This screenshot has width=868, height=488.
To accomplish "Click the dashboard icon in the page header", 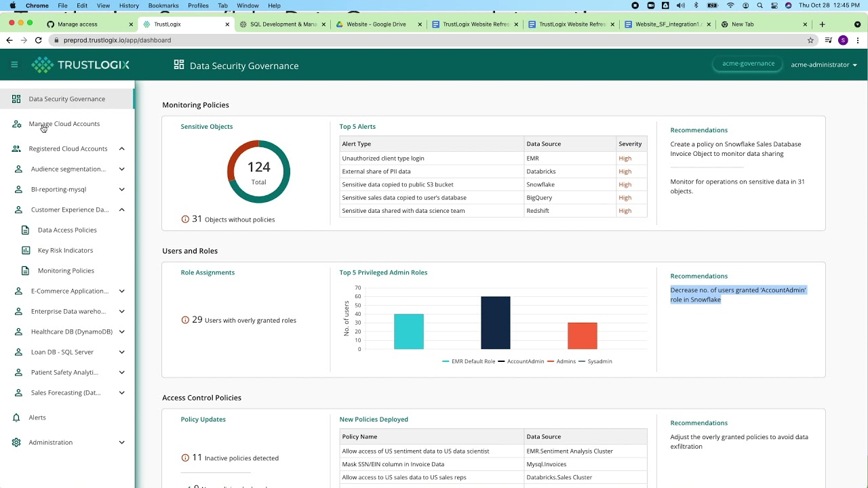I will tap(179, 65).
